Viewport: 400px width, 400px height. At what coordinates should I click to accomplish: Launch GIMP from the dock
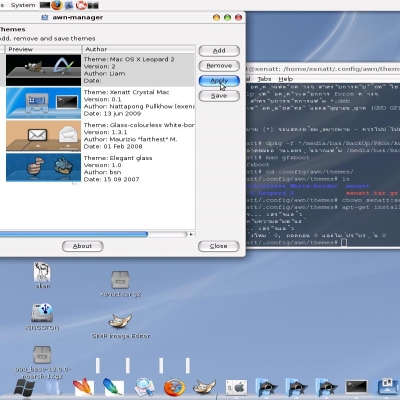click(204, 387)
